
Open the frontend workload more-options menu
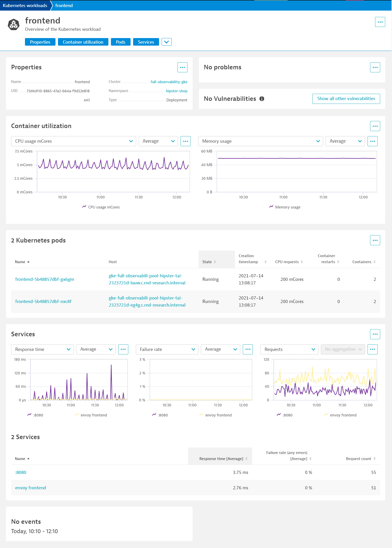point(380,22)
